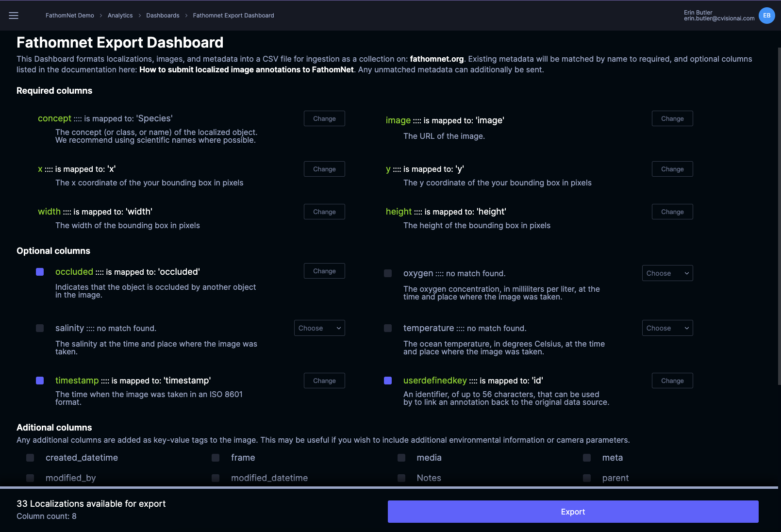Open the fathomnet.org link

437,59
